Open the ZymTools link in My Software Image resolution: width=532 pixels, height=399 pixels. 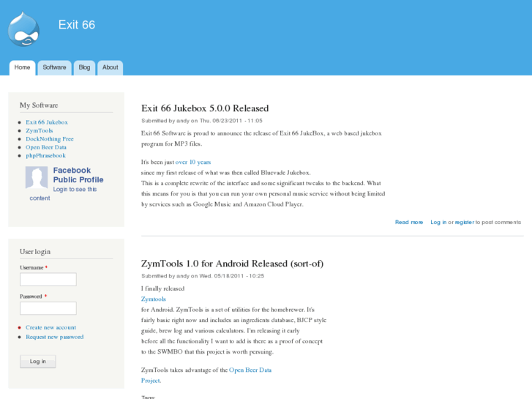[40, 130]
